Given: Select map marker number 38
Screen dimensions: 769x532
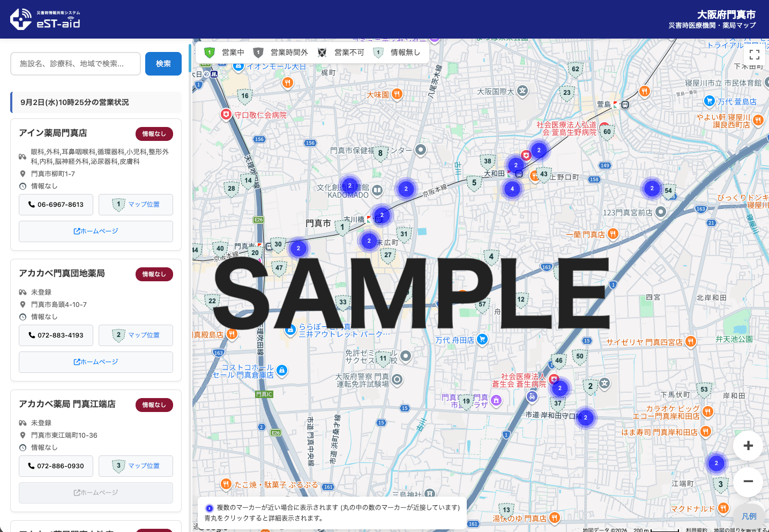Looking at the screenshot, I should 488,162.
